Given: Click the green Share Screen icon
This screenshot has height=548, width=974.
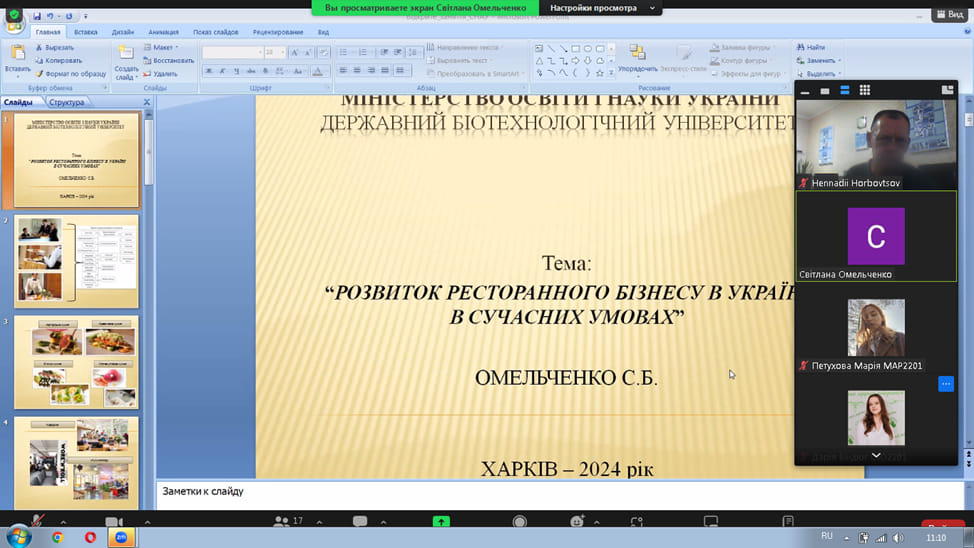Looking at the screenshot, I should (441, 522).
